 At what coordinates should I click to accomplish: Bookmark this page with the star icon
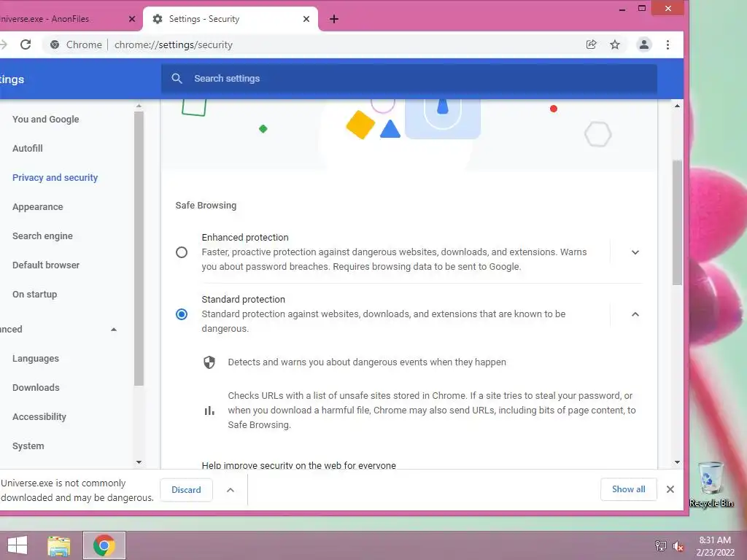point(615,44)
